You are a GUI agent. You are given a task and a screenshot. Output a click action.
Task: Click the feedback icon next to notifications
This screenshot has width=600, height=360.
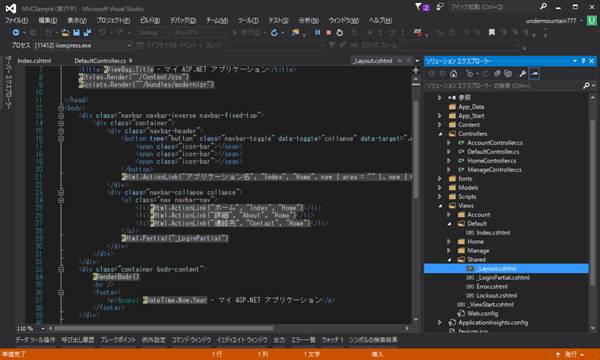[440, 7]
